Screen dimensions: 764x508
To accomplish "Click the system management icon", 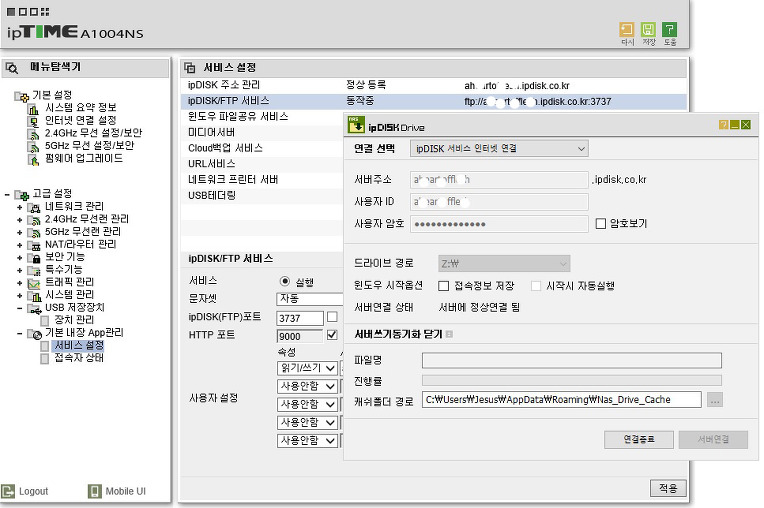I will 34,295.
